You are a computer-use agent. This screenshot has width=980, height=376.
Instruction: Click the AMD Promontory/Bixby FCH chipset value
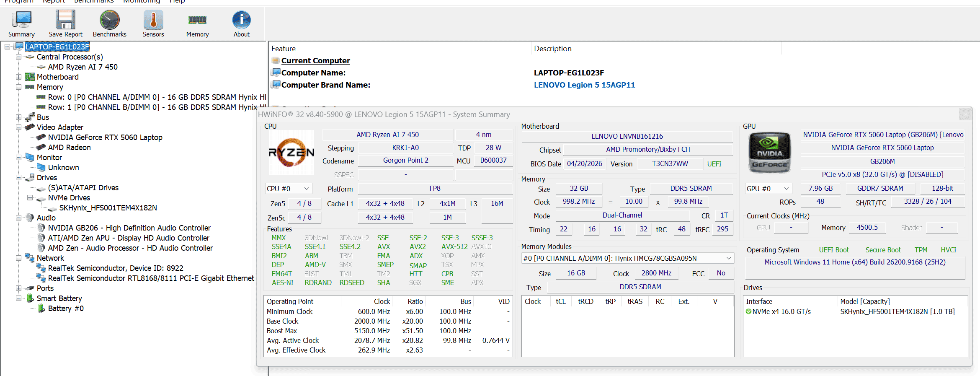pos(648,149)
